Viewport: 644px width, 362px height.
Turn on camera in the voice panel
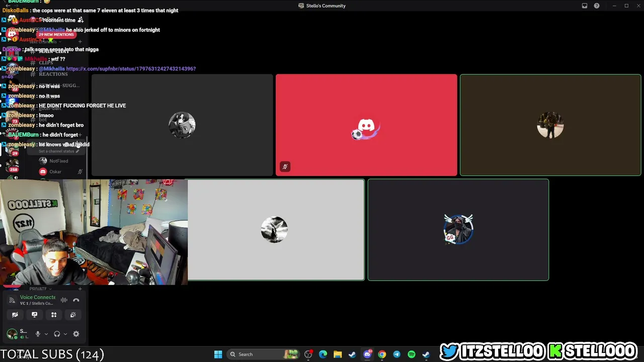pos(15,315)
